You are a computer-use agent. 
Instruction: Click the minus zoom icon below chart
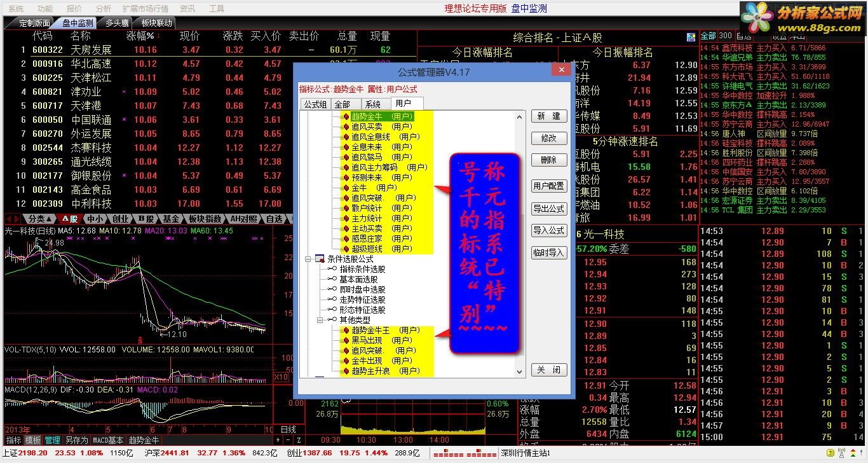click(288, 440)
